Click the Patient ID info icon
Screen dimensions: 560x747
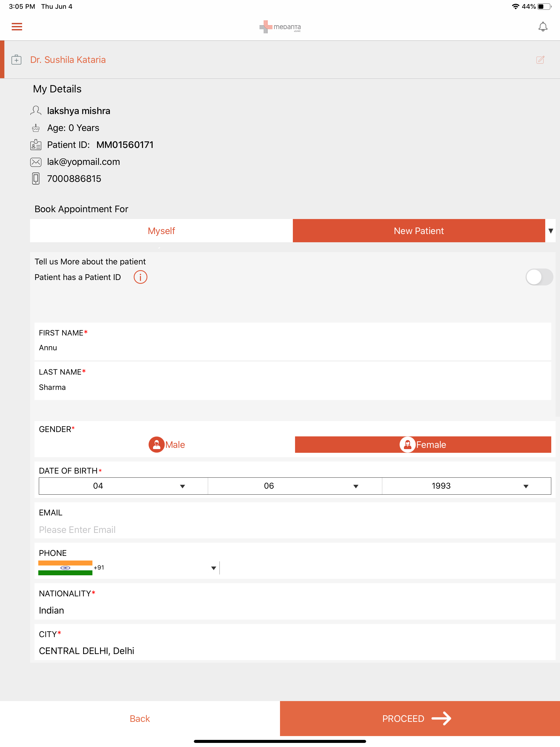tap(141, 277)
